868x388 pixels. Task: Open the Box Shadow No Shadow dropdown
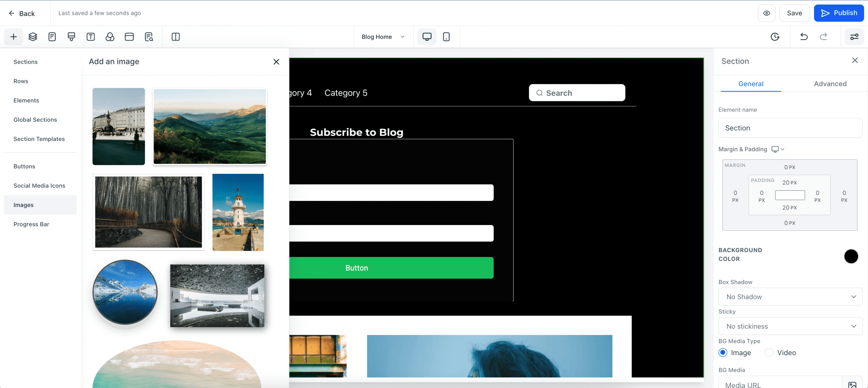point(790,297)
